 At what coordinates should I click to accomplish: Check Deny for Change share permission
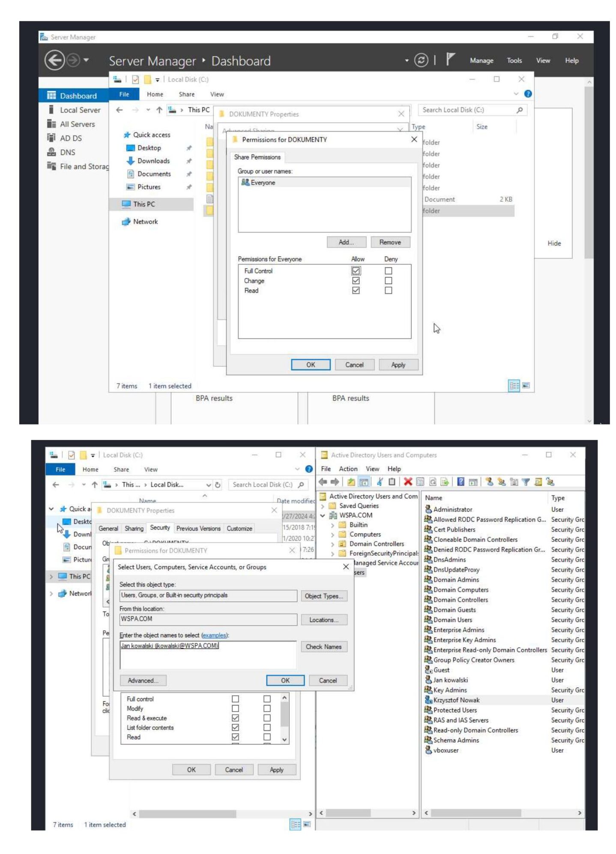coord(388,280)
